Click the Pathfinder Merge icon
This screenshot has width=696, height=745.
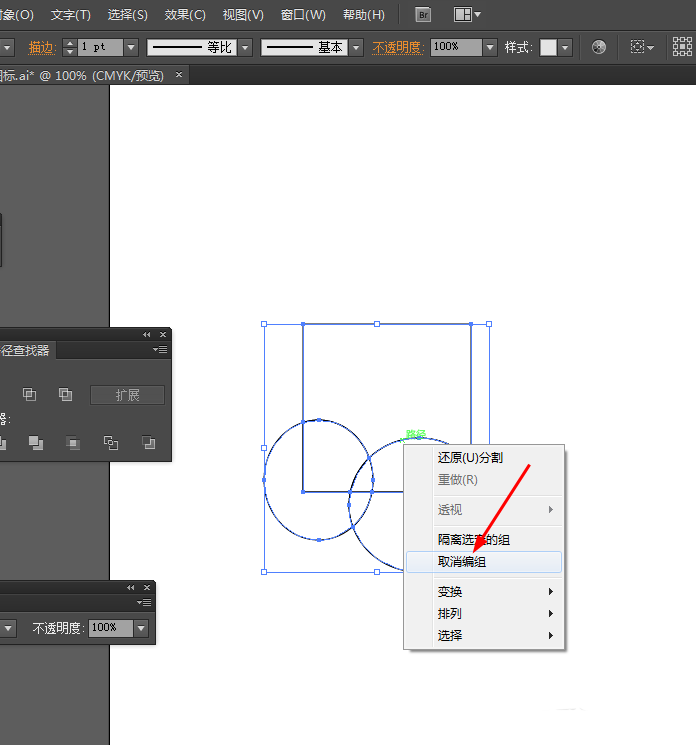[x=36, y=442]
